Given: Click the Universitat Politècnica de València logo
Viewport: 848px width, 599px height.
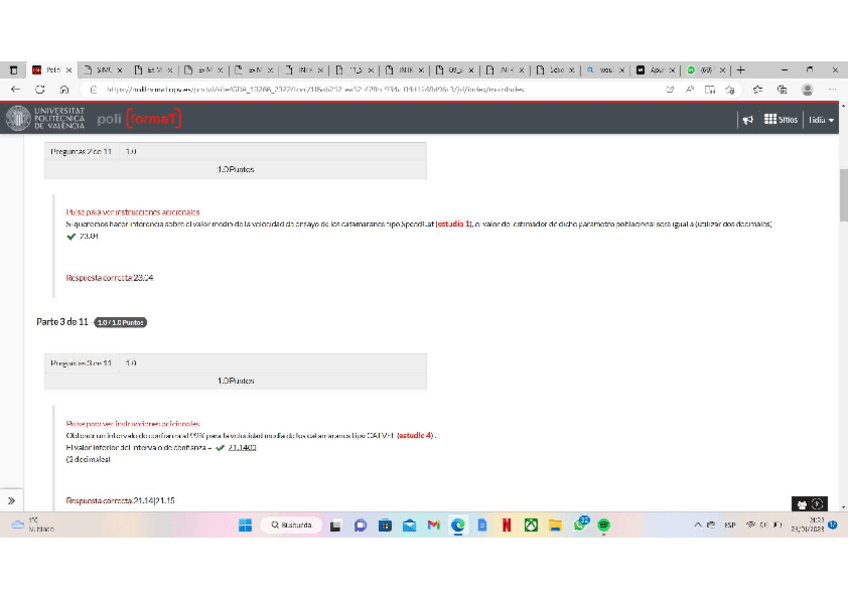Looking at the screenshot, I should (45, 118).
